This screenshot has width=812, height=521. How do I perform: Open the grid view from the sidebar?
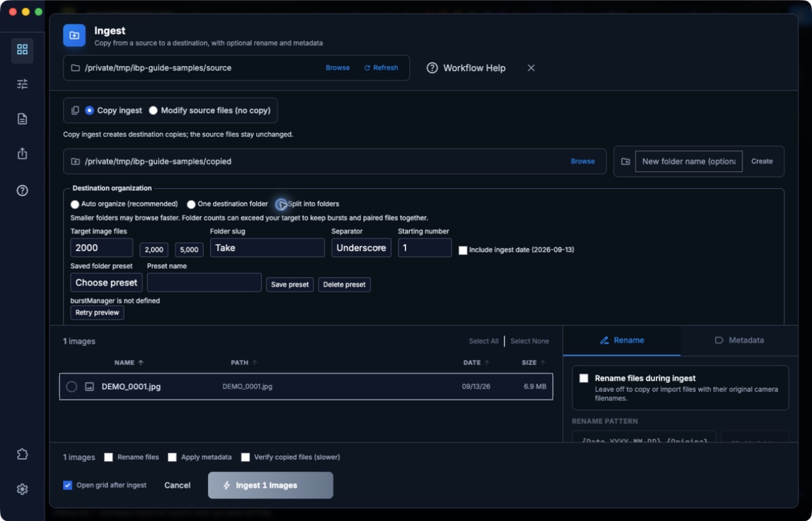pyautogui.click(x=22, y=50)
